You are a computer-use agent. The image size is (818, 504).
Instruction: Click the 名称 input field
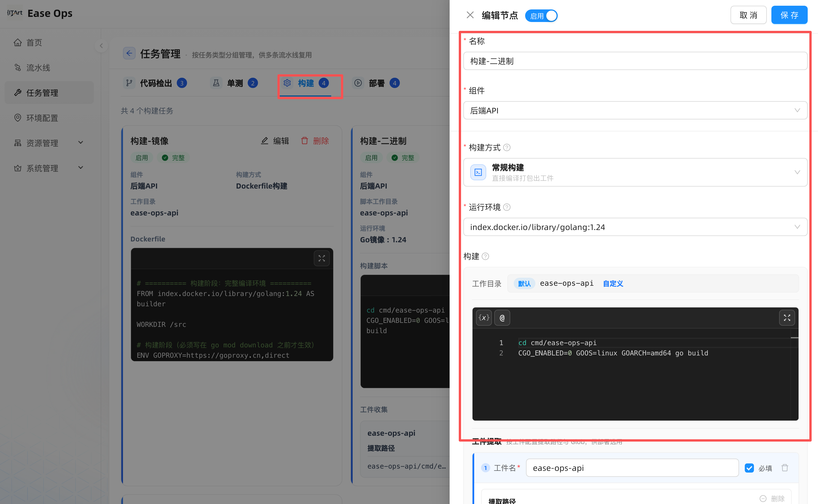635,61
